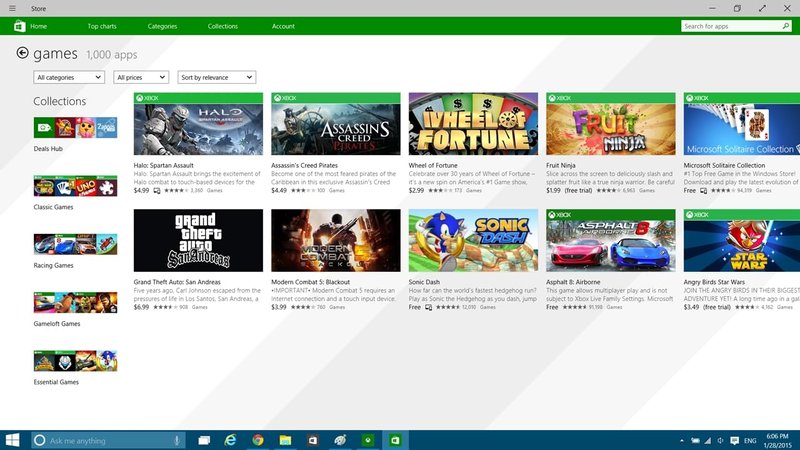Show hidden tray icons with the up arrow

tap(682, 440)
